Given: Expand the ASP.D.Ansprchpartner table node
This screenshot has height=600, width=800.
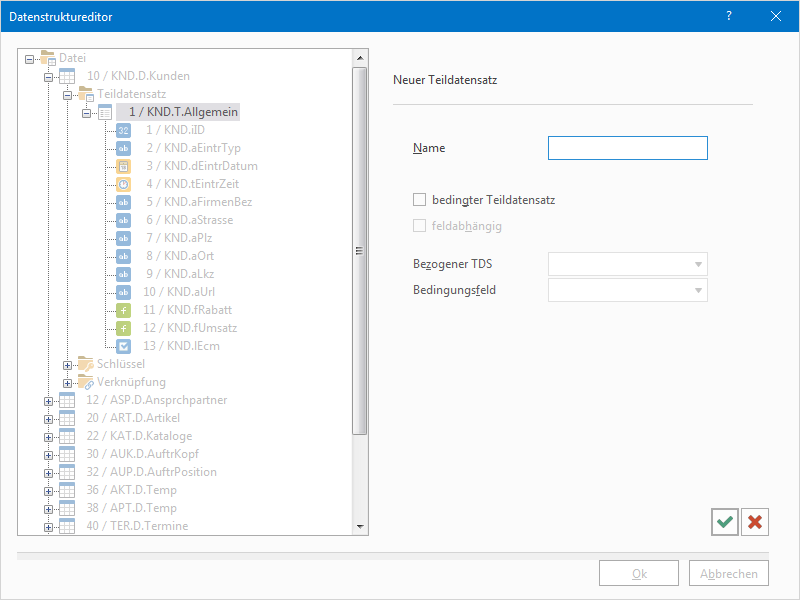Looking at the screenshot, I should 48,400.
